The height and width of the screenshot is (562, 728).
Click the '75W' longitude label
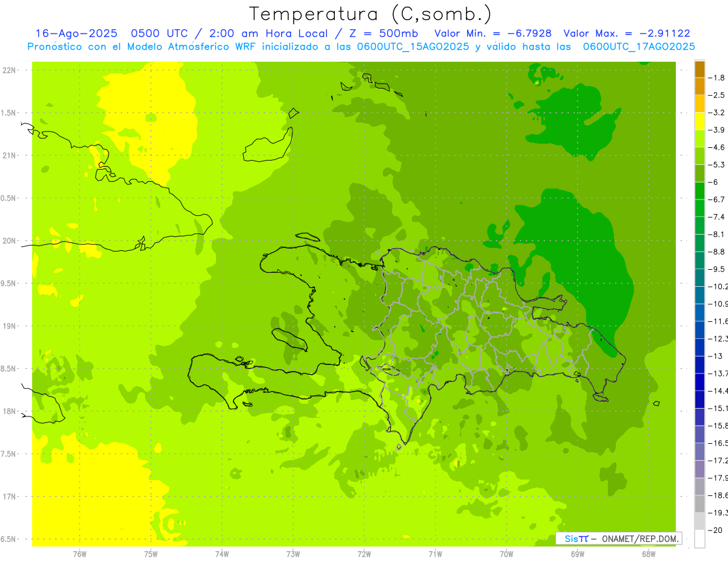coord(150,554)
